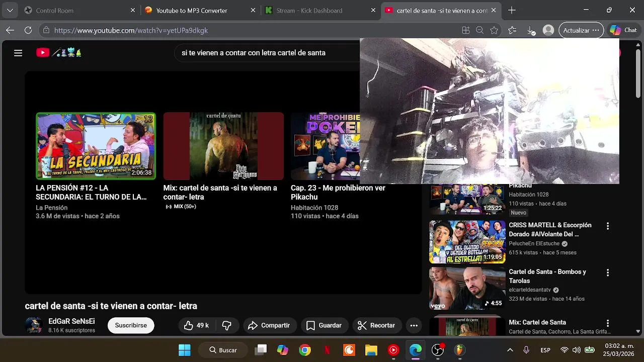Save video with the Guardar button
The height and width of the screenshot is (362, 644).
324,325
